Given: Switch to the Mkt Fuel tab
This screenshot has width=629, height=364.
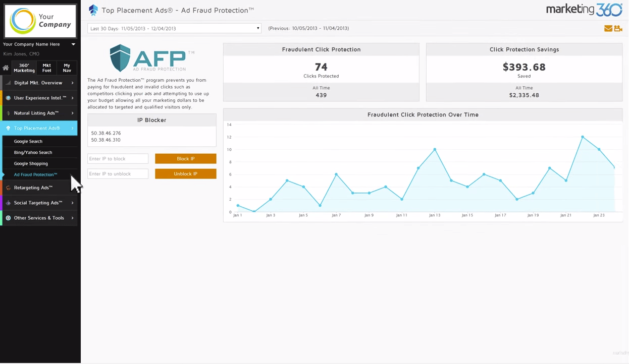Looking at the screenshot, I should tap(46, 68).
